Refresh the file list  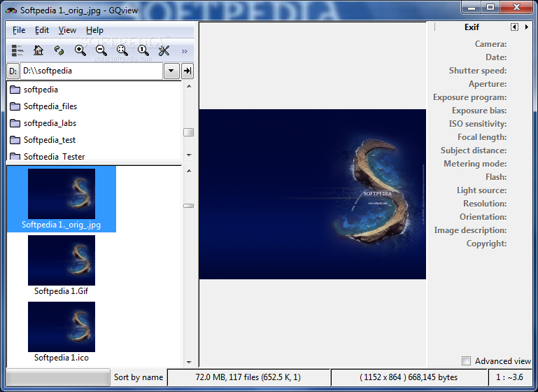tap(59, 51)
